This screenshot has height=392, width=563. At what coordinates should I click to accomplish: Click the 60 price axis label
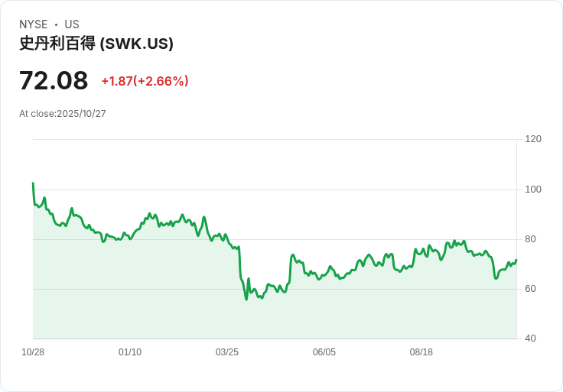coord(530,289)
